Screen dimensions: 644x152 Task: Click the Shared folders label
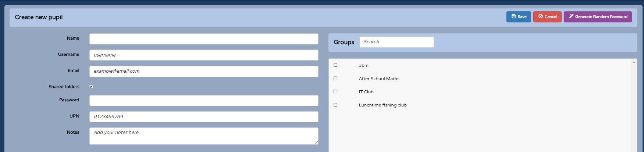64,87
